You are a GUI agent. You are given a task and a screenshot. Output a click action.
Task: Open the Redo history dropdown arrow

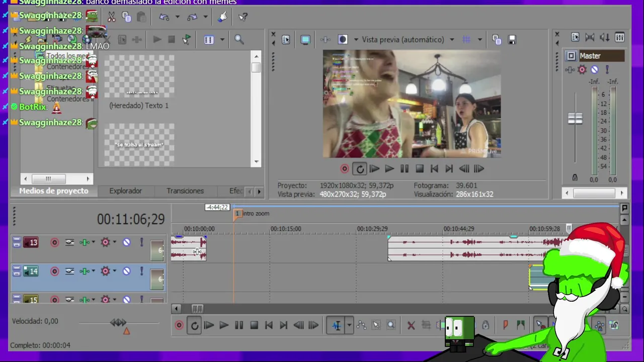[x=205, y=17]
